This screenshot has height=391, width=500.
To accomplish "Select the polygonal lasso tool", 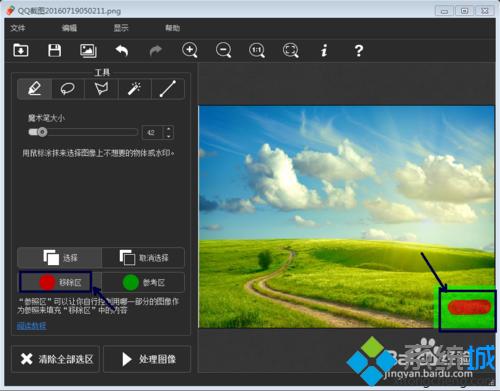I will point(101,89).
